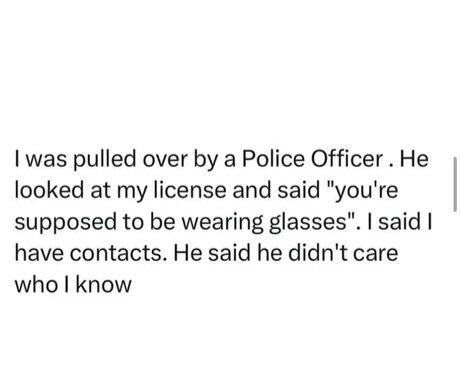Click the words "Police Officer" in the text
Image resolution: width=460 pixels, height=386 pixels.
312,159
